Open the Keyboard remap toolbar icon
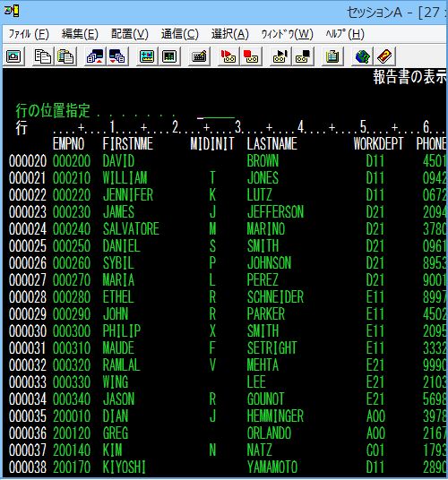The width and height of the screenshot is (448, 480). [x=199, y=56]
